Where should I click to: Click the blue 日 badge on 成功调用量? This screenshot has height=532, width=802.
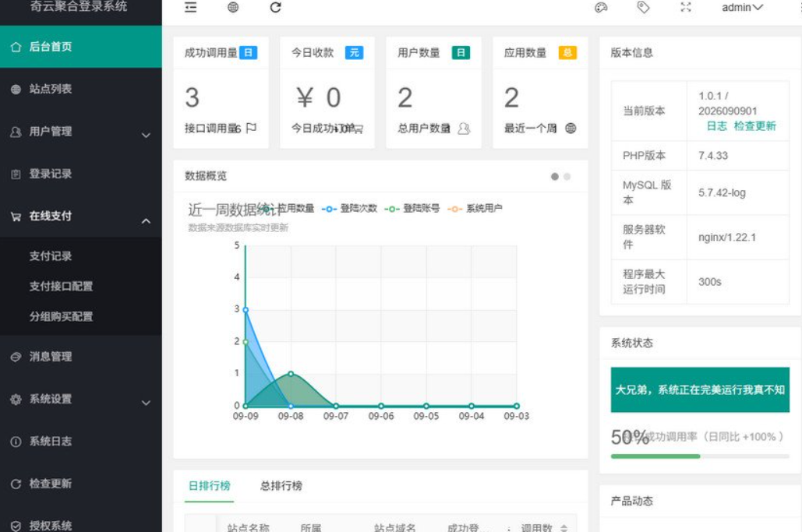(x=248, y=53)
